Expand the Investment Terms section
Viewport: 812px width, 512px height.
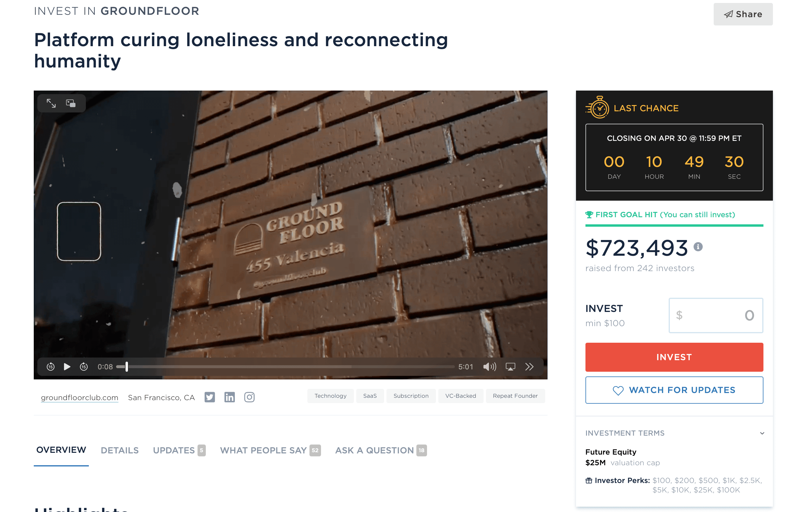tap(762, 433)
